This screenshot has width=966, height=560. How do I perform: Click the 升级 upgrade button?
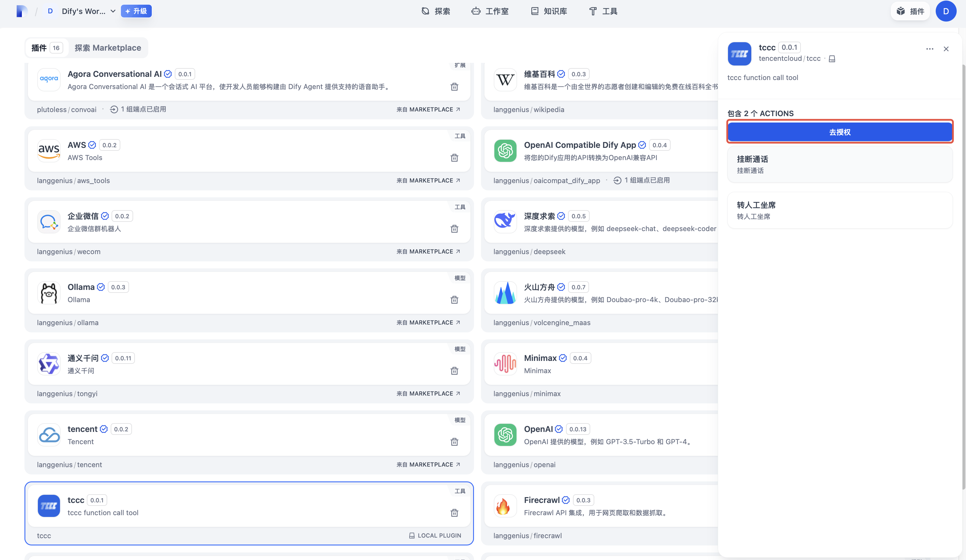pyautogui.click(x=136, y=11)
